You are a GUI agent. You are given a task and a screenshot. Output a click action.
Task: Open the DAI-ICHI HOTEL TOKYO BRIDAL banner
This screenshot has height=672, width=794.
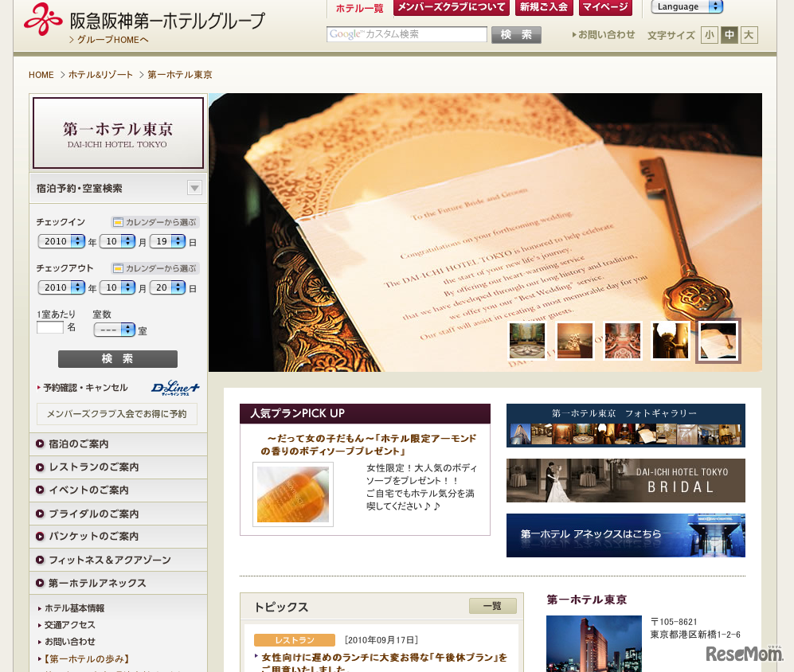point(625,480)
